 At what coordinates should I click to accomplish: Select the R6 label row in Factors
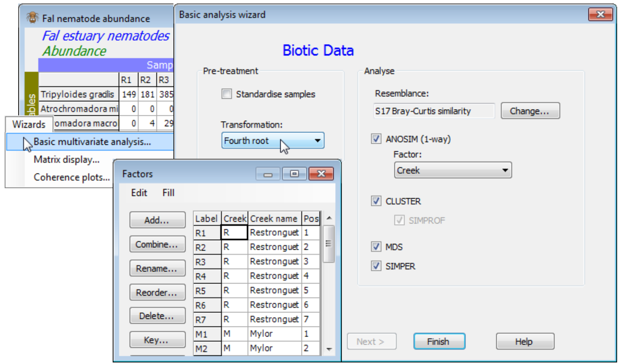pos(207,305)
